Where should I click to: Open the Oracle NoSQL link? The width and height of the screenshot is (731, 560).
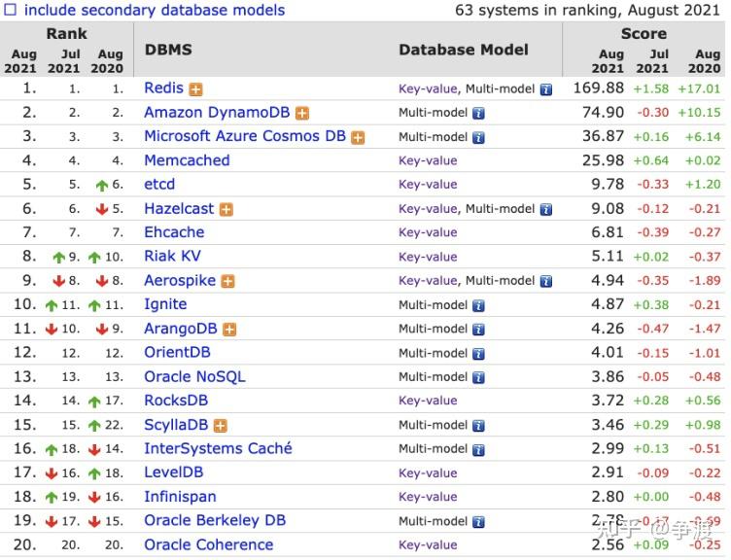[194, 376]
